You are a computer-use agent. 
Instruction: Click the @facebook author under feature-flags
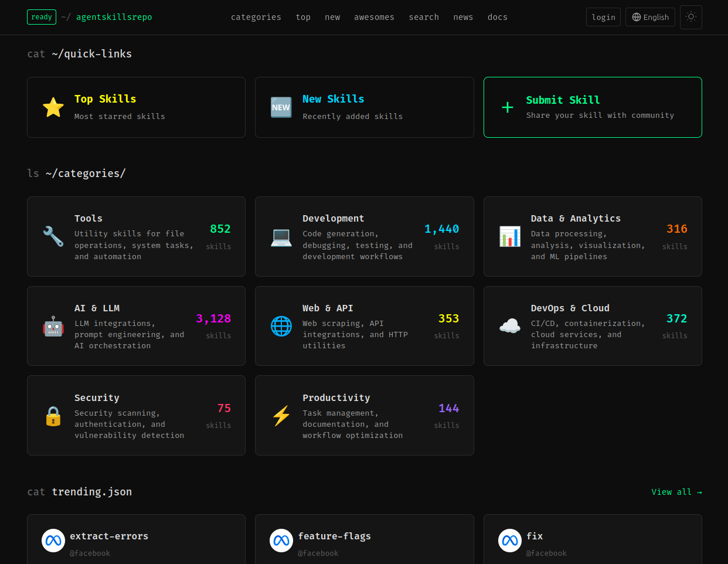coord(318,553)
